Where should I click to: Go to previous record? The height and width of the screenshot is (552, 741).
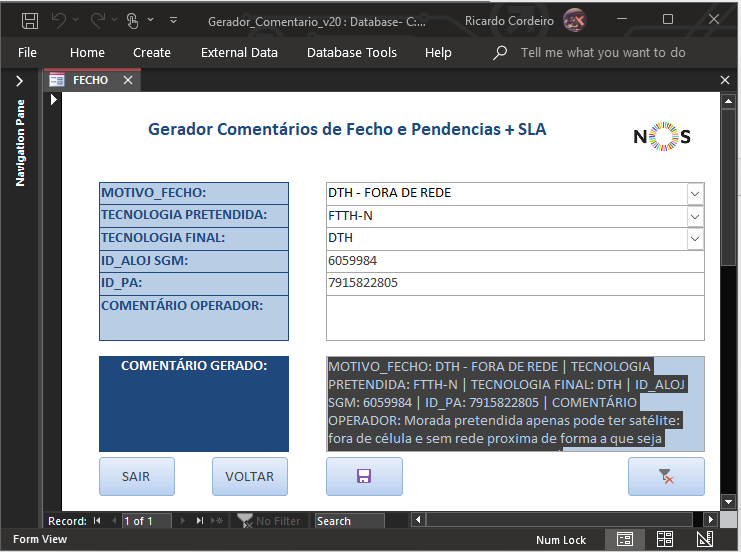point(113,521)
